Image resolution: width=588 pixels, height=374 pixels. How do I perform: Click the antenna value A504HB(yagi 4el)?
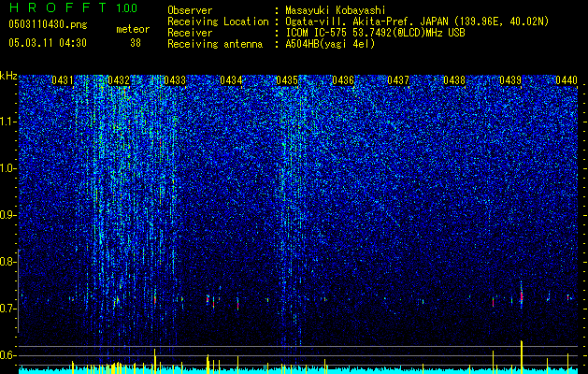(330, 44)
